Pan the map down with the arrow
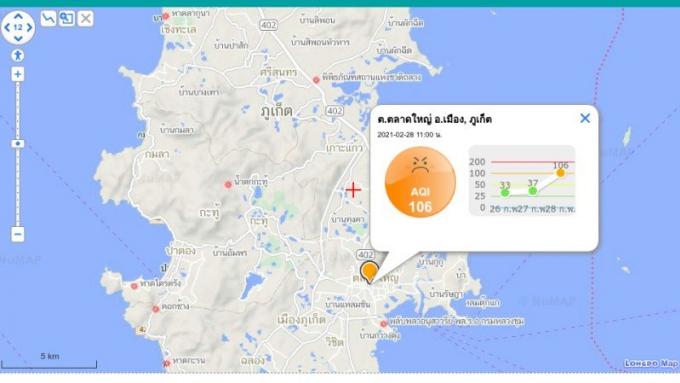680x383 pixels. point(18,39)
